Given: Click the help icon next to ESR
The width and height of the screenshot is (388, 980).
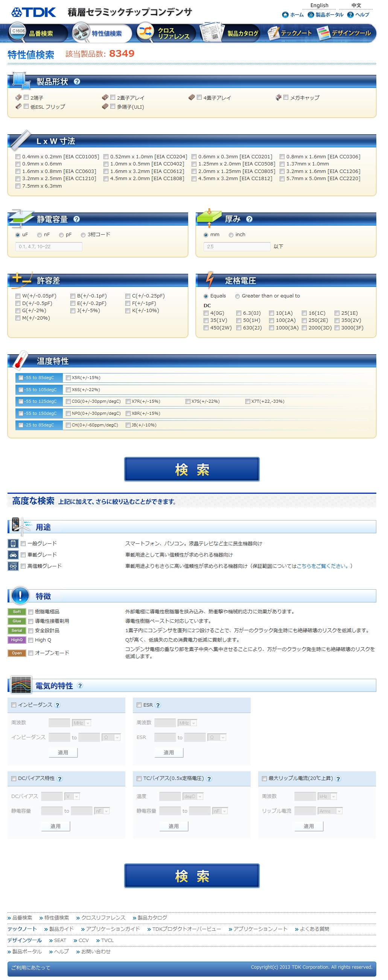Looking at the screenshot, I should [158, 705].
